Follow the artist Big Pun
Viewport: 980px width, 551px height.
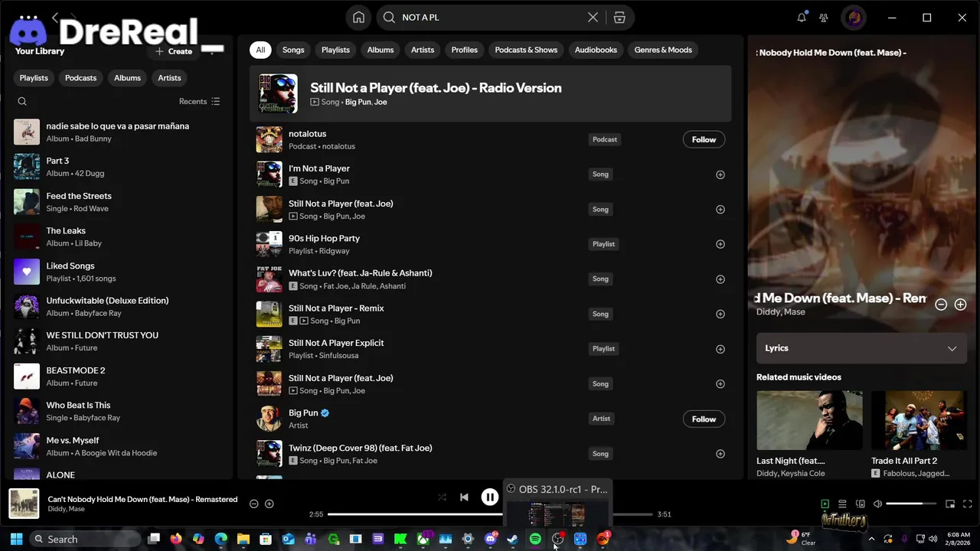(704, 419)
